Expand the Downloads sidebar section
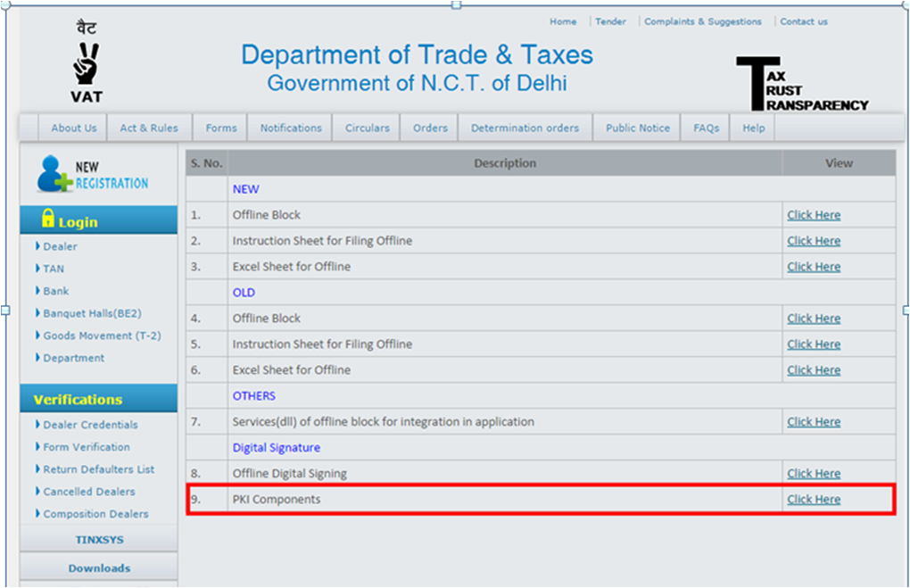This screenshot has height=588, width=910. pos(98,567)
